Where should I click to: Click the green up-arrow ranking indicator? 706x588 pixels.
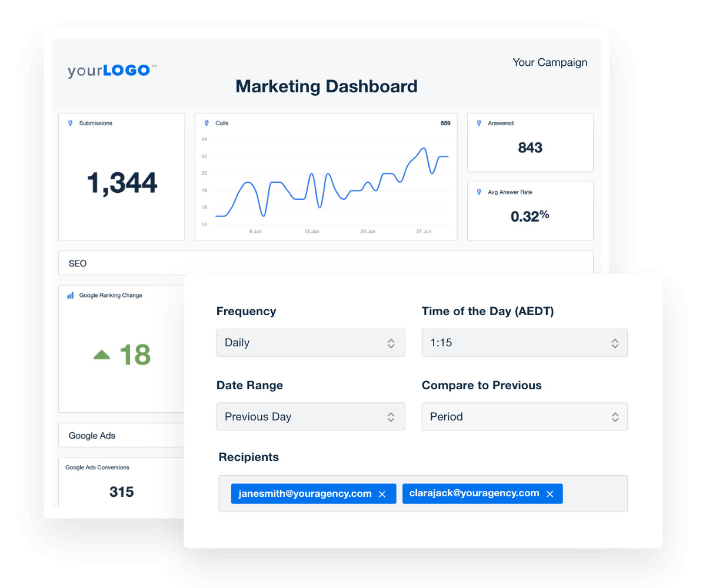click(x=102, y=355)
